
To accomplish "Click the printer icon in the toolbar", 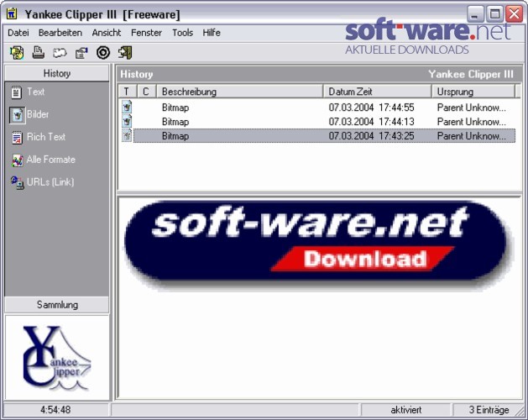I will [x=39, y=53].
